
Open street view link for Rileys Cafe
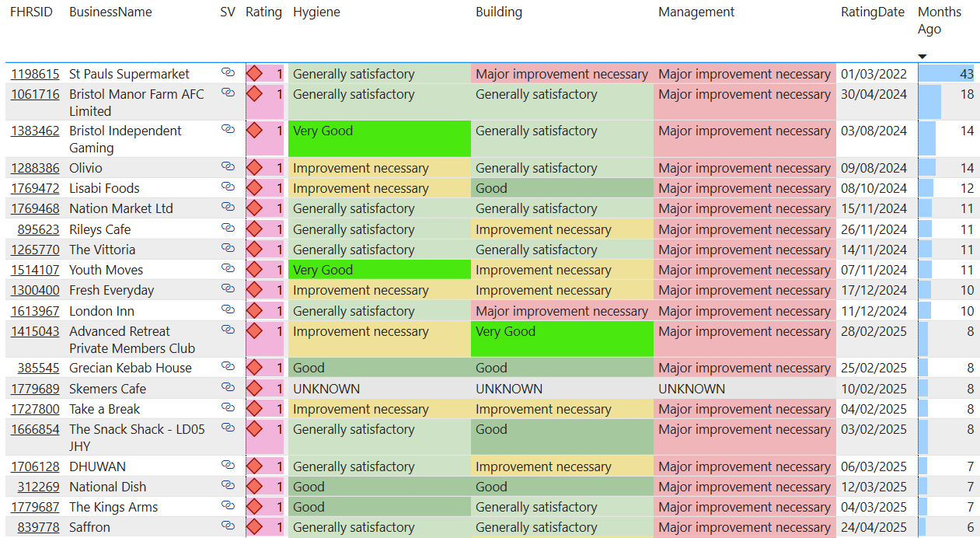(x=228, y=228)
